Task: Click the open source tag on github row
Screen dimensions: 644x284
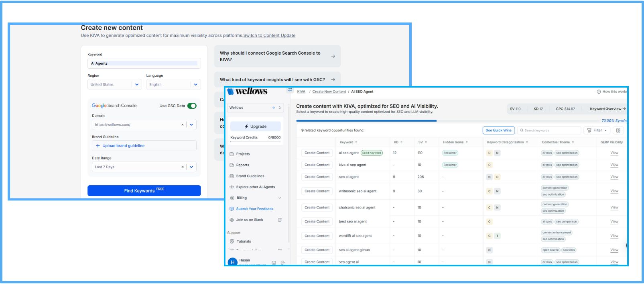Action: point(551,250)
